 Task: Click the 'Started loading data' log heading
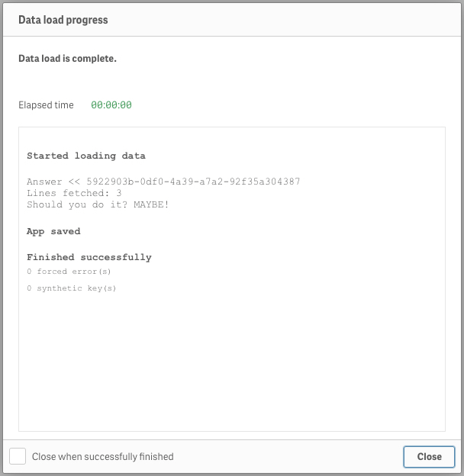86,156
